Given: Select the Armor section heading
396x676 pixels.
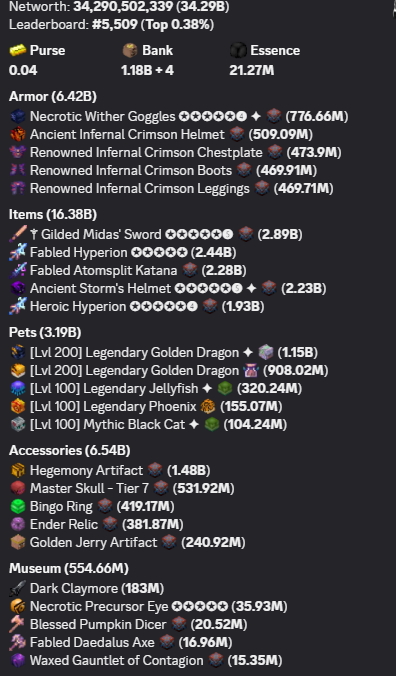Looking at the screenshot, I should tap(53, 96).
